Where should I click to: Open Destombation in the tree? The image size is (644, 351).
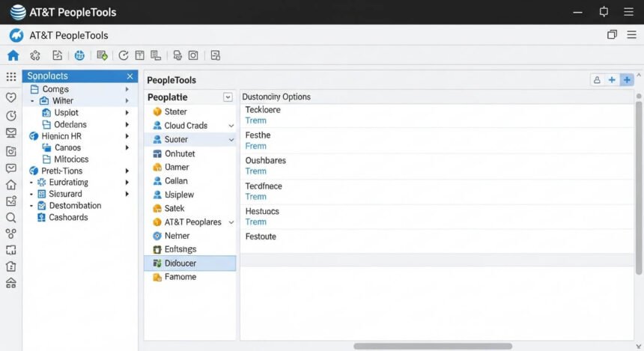pyautogui.click(x=75, y=206)
